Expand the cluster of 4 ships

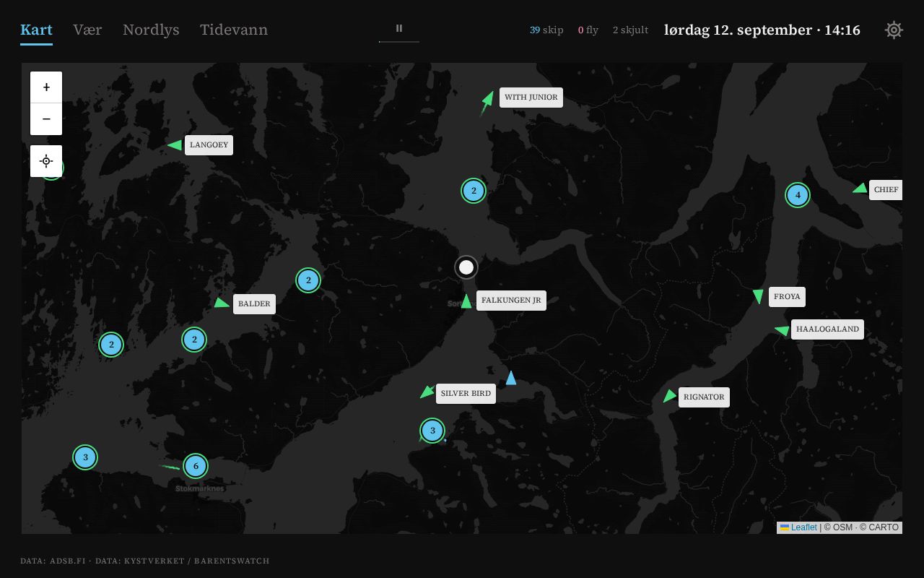(798, 195)
